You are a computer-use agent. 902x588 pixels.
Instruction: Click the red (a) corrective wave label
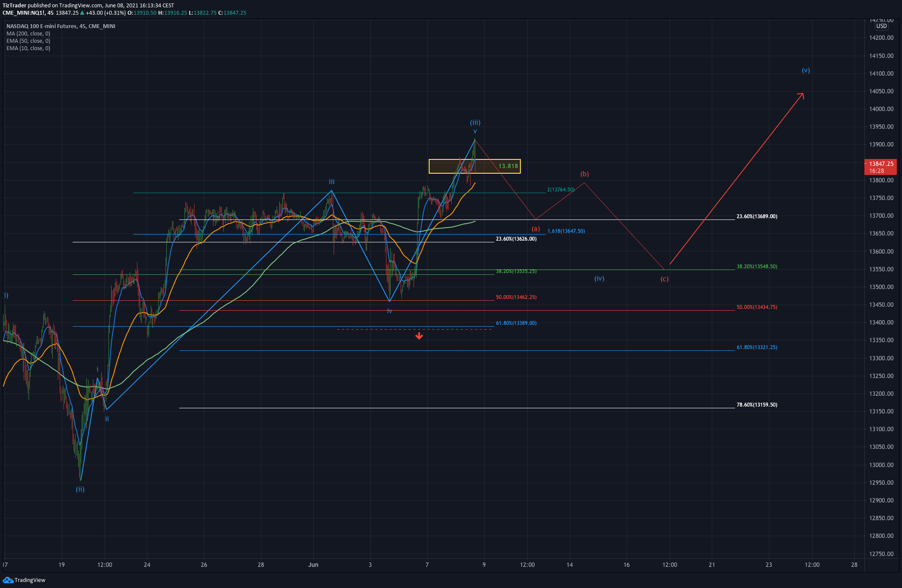(x=535, y=229)
